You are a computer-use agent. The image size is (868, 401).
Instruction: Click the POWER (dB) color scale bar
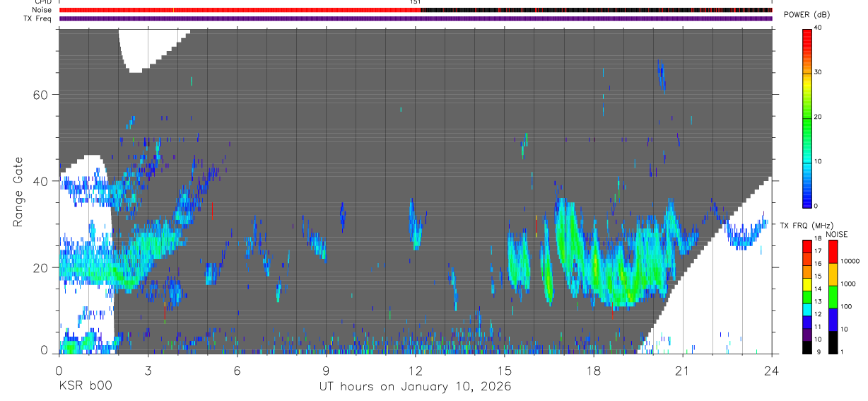(807, 117)
